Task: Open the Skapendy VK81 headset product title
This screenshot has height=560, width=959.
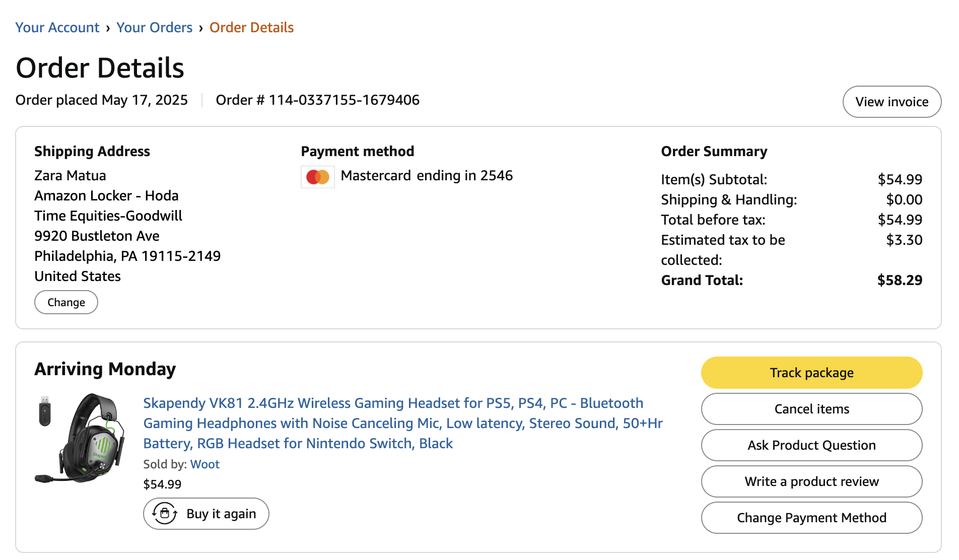Action: point(403,423)
